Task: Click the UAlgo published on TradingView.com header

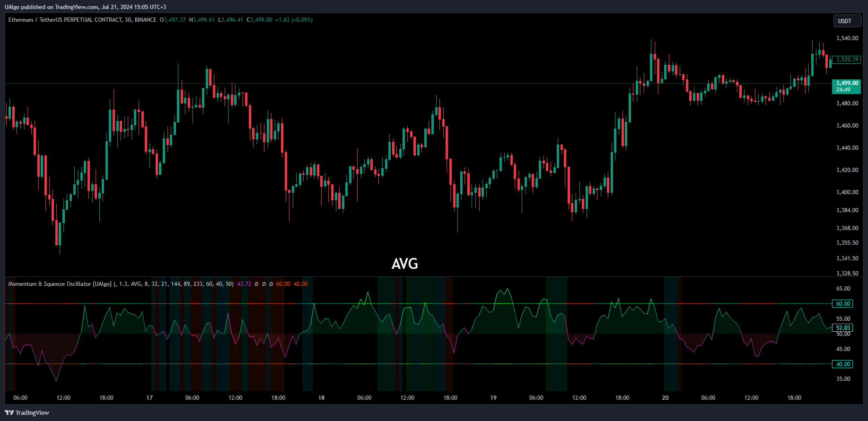Action: [x=85, y=7]
